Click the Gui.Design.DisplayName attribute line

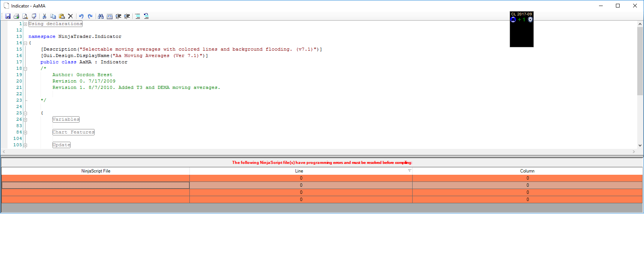(x=125, y=56)
